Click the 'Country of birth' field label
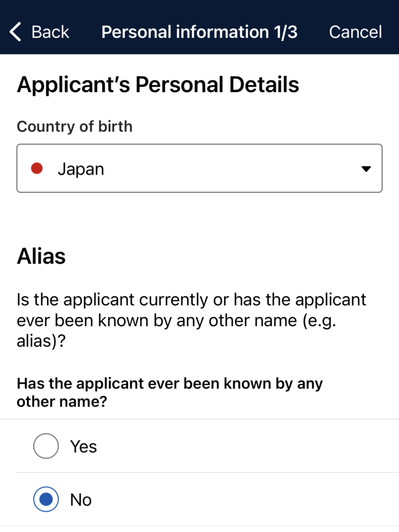Viewport: 399px width, 532px height. point(74,126)
